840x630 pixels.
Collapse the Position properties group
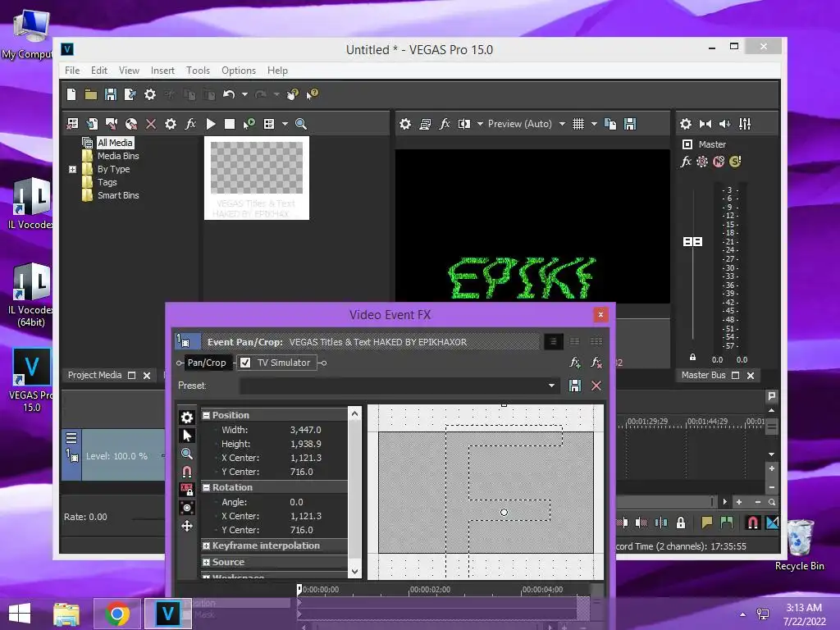[x=206, y=415]
